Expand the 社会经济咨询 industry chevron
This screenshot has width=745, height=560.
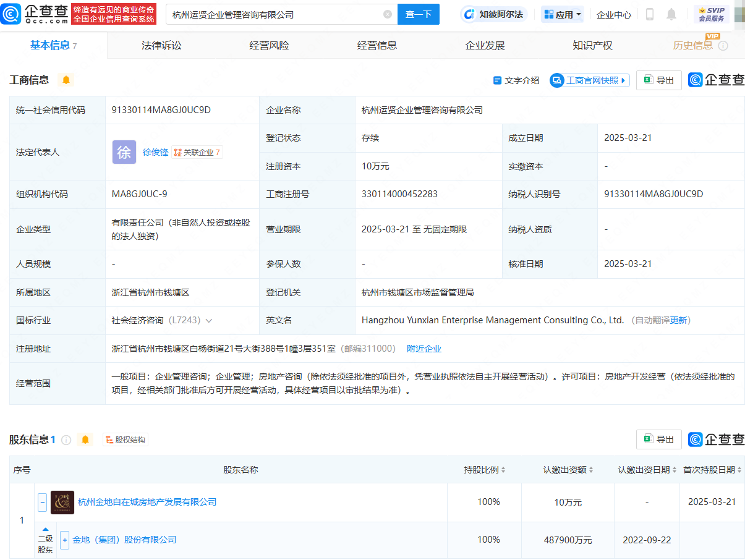click(209, 320)
